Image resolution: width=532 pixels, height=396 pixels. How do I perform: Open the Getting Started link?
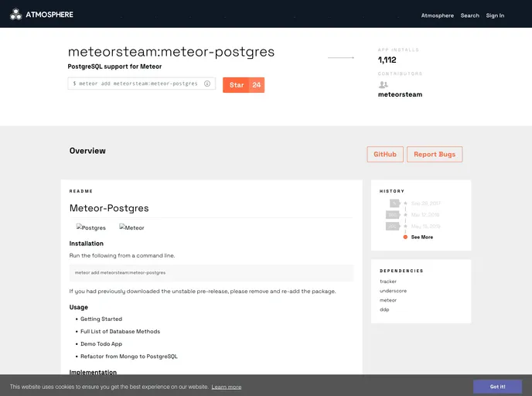101,319
